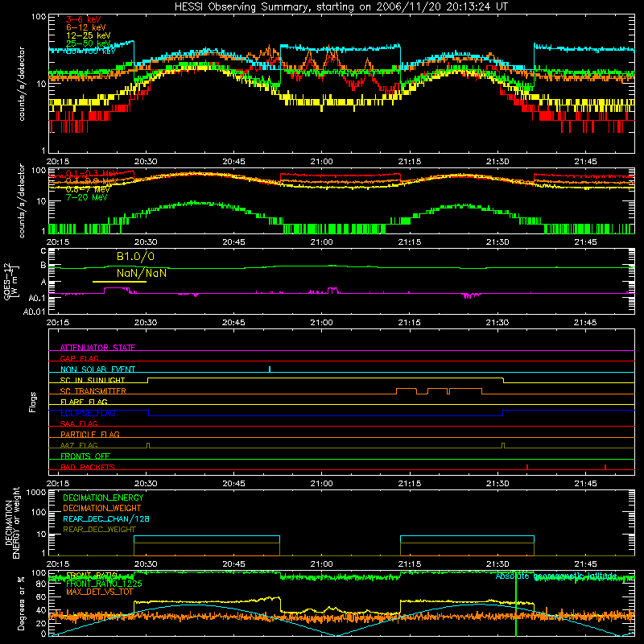Select the 6-12 keV legend label

click(86, 27)
